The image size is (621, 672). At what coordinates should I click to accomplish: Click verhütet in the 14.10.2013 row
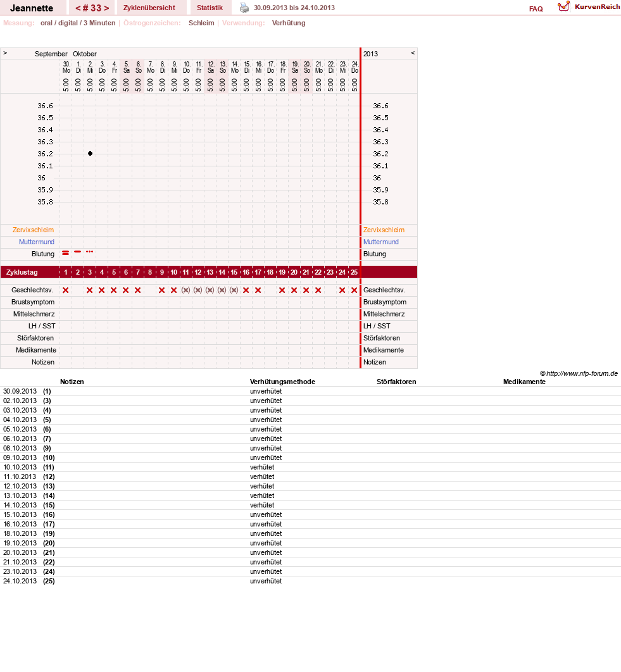point(262,506)
